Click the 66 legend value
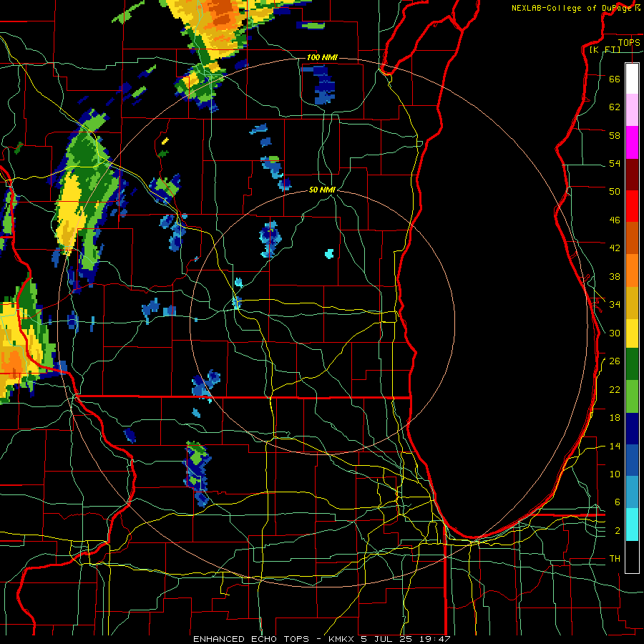This screenshot has width=644, height=644. [615, 79]
